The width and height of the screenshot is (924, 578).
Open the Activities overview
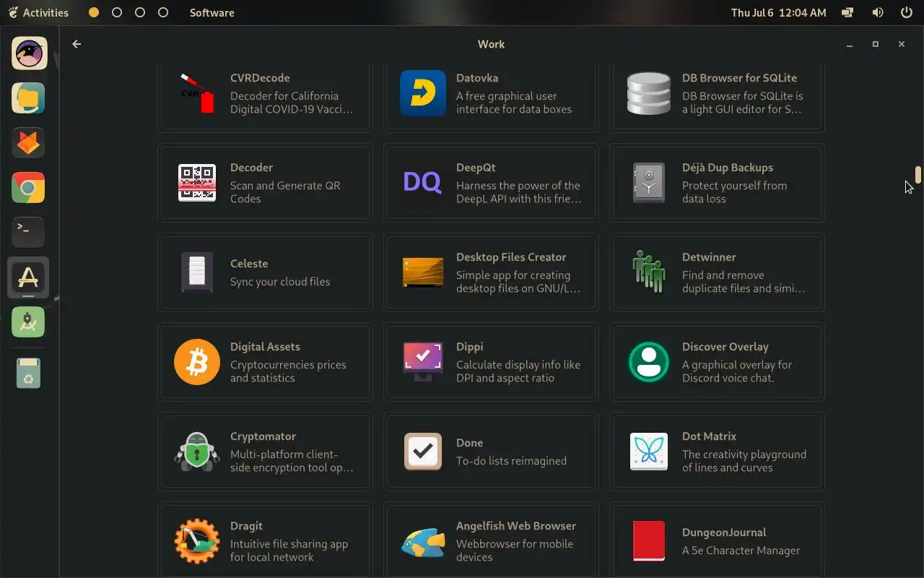[38, 12]
